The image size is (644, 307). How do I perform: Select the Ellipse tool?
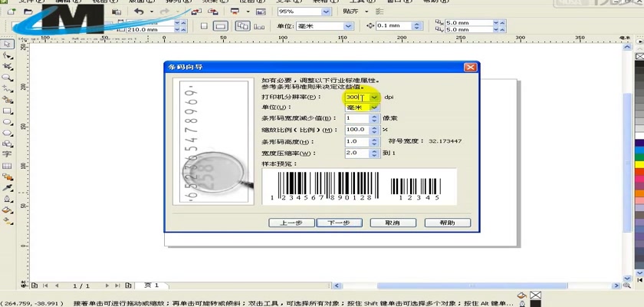coord(8,122)
